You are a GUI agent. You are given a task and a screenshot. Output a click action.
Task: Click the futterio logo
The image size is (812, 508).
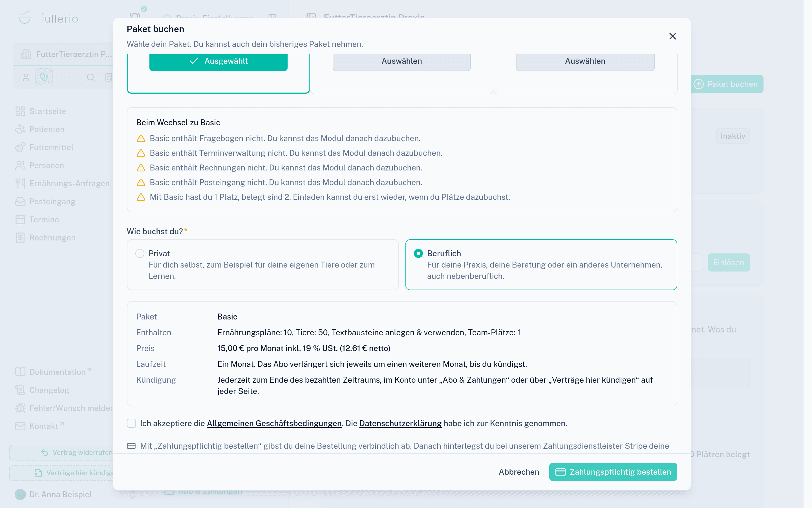click(48, 18)
